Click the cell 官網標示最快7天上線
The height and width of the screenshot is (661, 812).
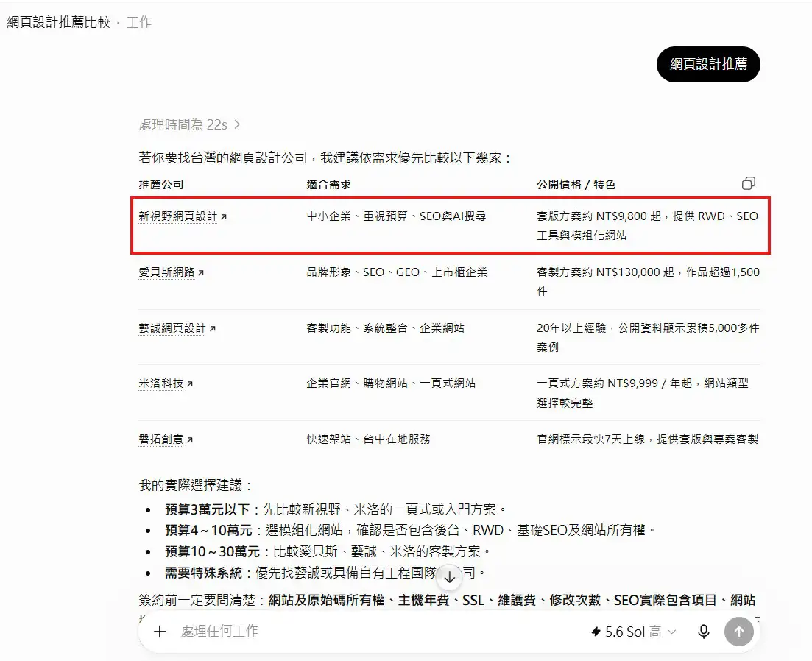coord(647,439)
